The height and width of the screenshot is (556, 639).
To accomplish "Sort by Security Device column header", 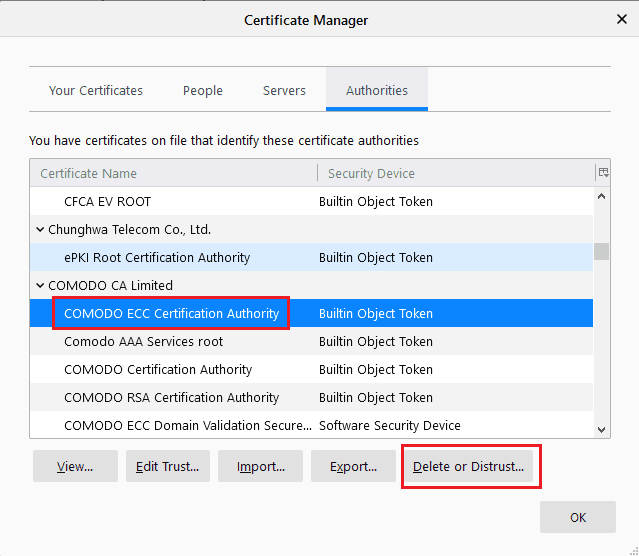I will (456, 173).
